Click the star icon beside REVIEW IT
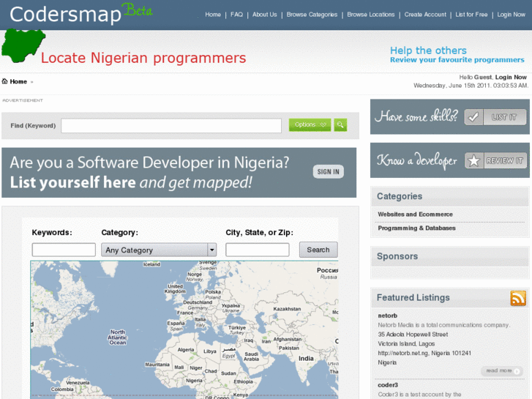532x399 pixels. [474, 160]
